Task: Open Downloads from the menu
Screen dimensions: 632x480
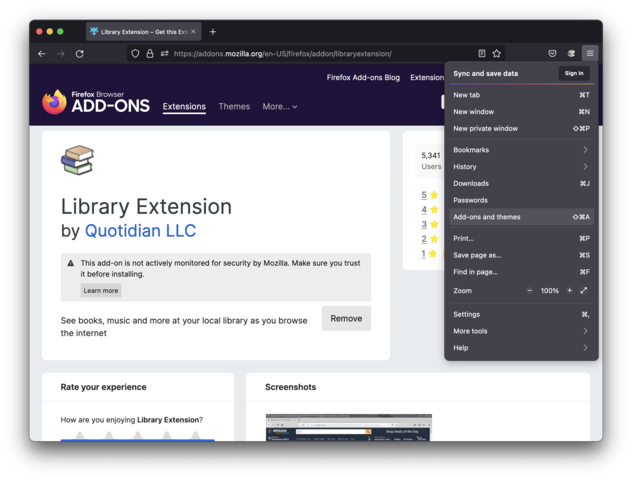Action: tap(521, 183)
